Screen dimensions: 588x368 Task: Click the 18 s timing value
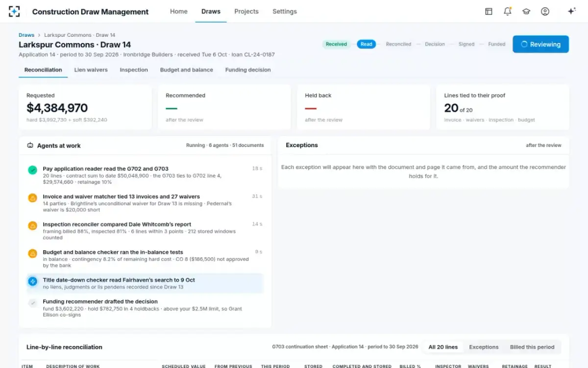coord(257,168)
